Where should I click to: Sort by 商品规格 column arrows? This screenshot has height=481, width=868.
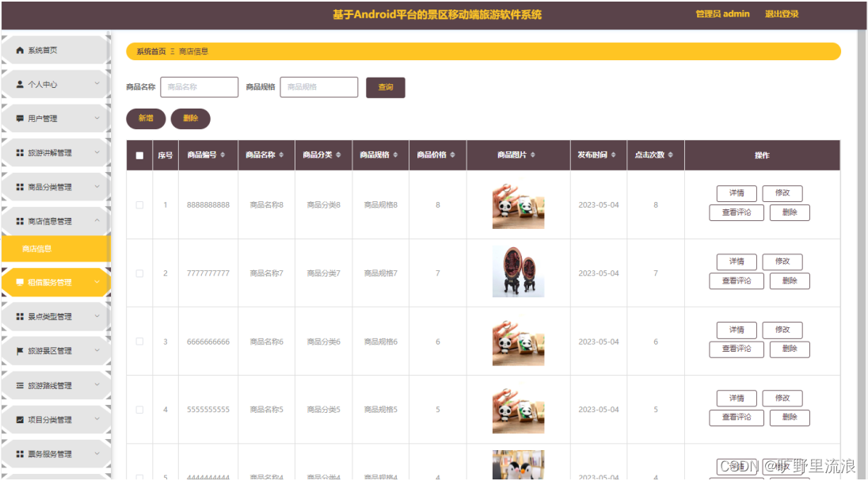tap(395, 155)
